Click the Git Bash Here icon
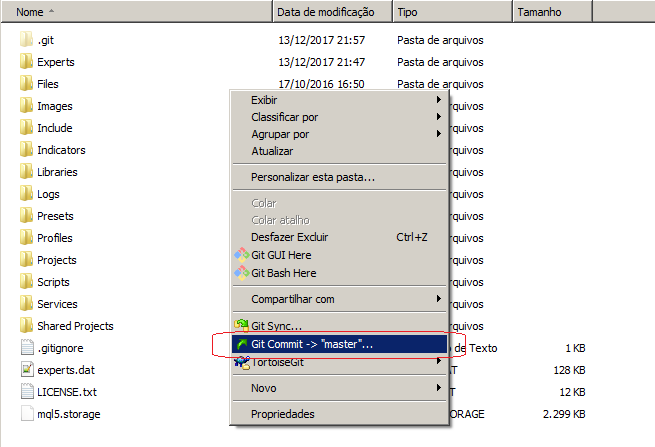 click(x=241, y=273)
